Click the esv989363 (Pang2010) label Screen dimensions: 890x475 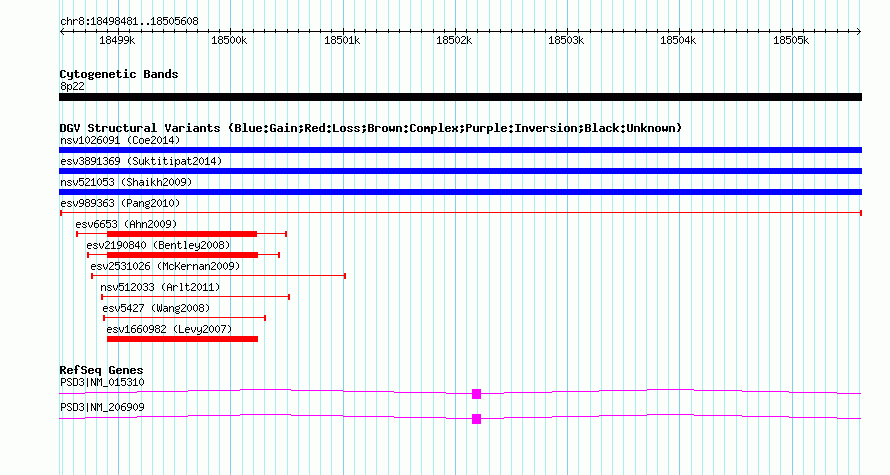tap(120, 203)
